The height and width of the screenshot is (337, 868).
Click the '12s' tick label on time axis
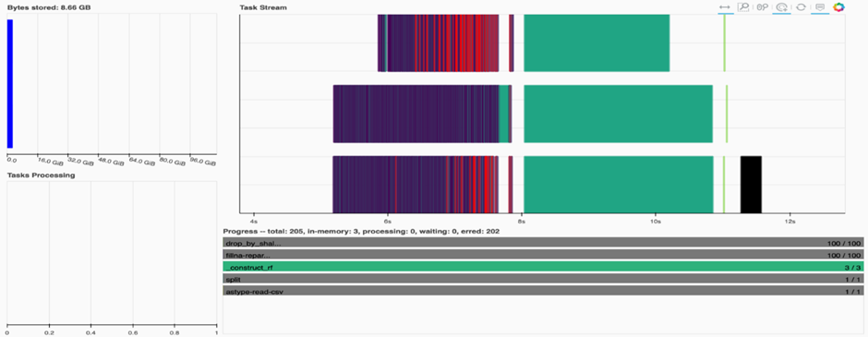pyautogui.click(x=790, y=221)
